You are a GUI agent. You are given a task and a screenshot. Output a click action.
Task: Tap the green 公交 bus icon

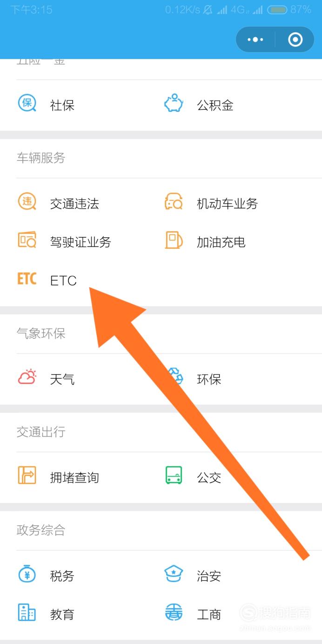click(174, 476)
